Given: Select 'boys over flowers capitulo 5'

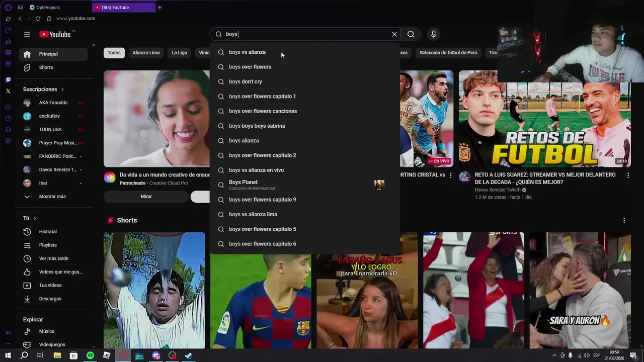Looking at the screenshot, I should click(305, 229).
